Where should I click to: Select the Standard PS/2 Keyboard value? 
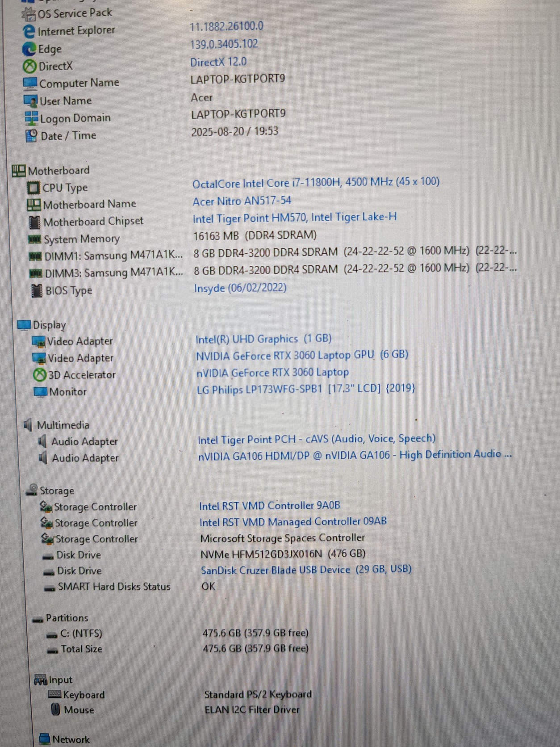tap(258, 694)
